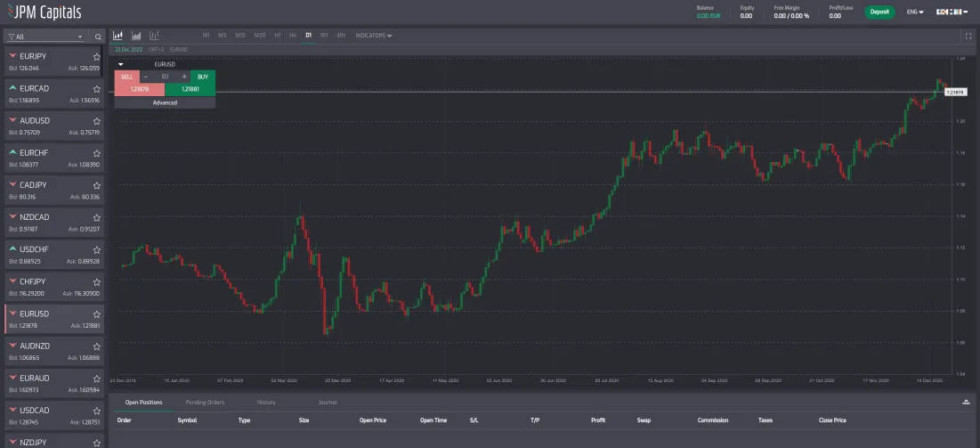Click the lot size 0.1 field
980x448 pixels.
point(165,77)
